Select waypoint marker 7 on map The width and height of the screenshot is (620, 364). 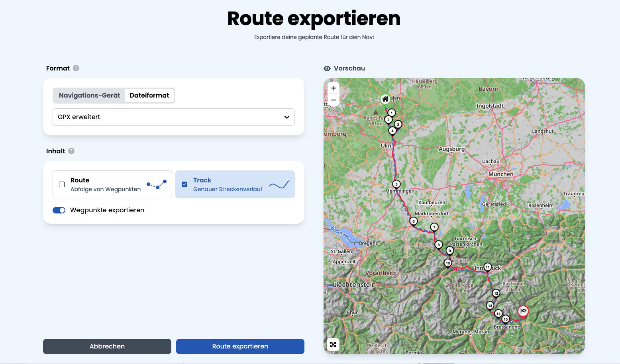coord(434,227)
